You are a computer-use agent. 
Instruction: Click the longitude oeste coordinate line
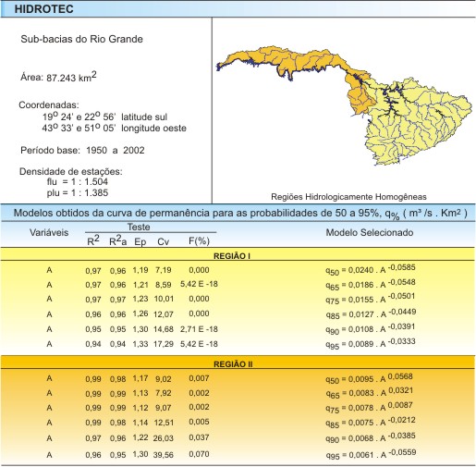point(115,128)
